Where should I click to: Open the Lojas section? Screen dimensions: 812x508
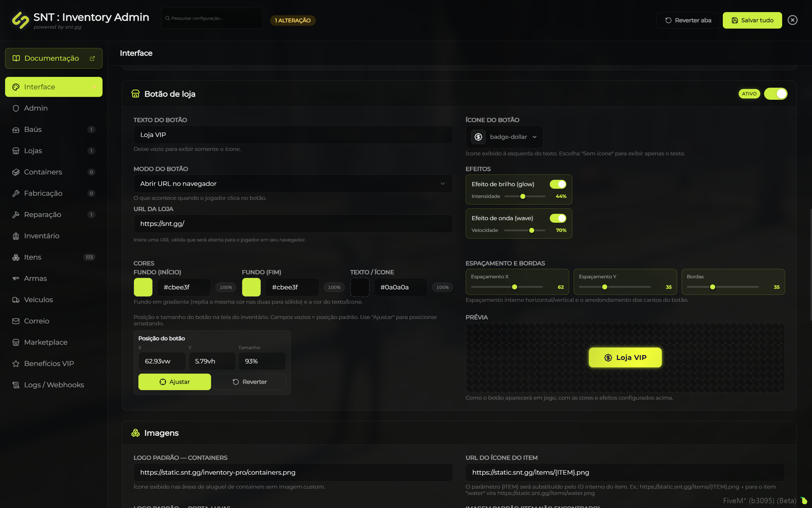(54, 151)
